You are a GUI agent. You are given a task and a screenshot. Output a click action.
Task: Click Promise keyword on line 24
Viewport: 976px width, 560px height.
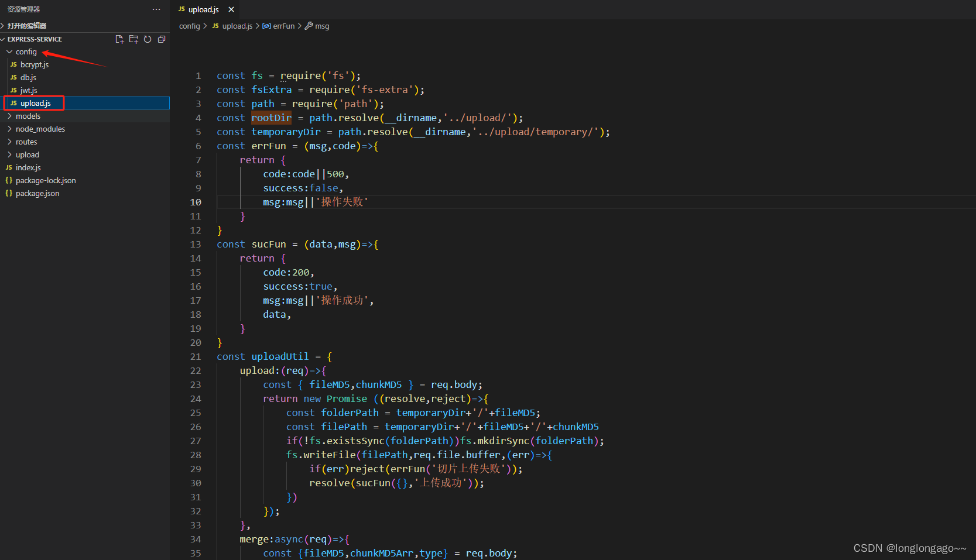[347, 398]
